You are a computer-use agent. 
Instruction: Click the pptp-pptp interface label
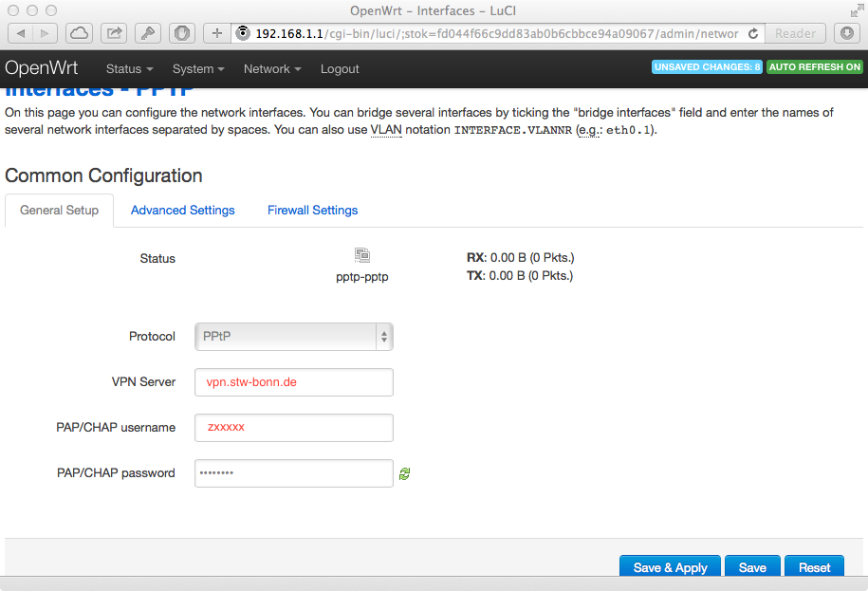point(362,277)
